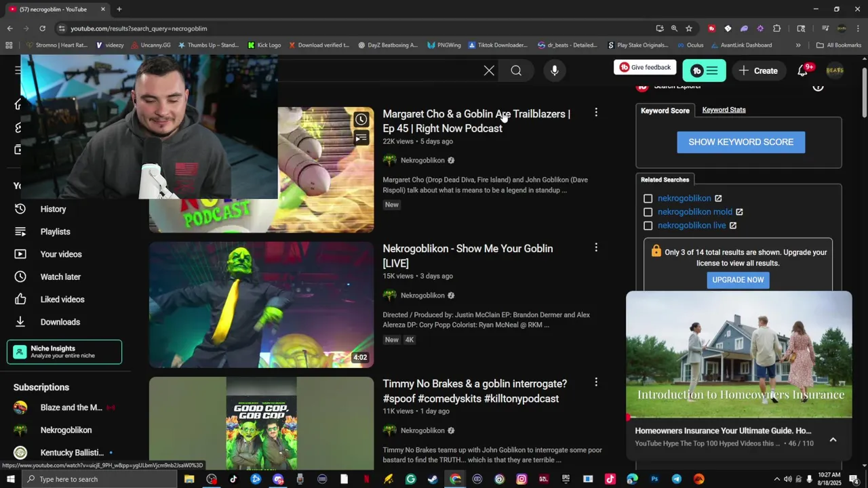
Task: Open All Bookmarks folder
Action: pos(839,45)
